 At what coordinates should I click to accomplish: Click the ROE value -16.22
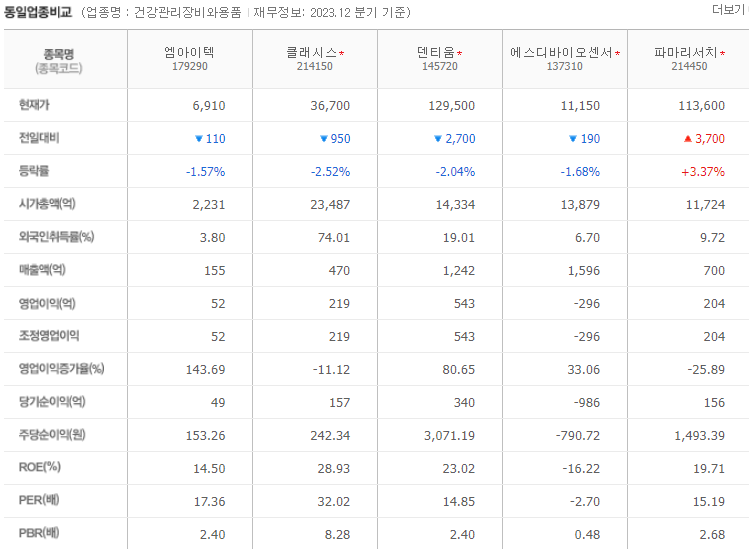click(x=581, y=468)
